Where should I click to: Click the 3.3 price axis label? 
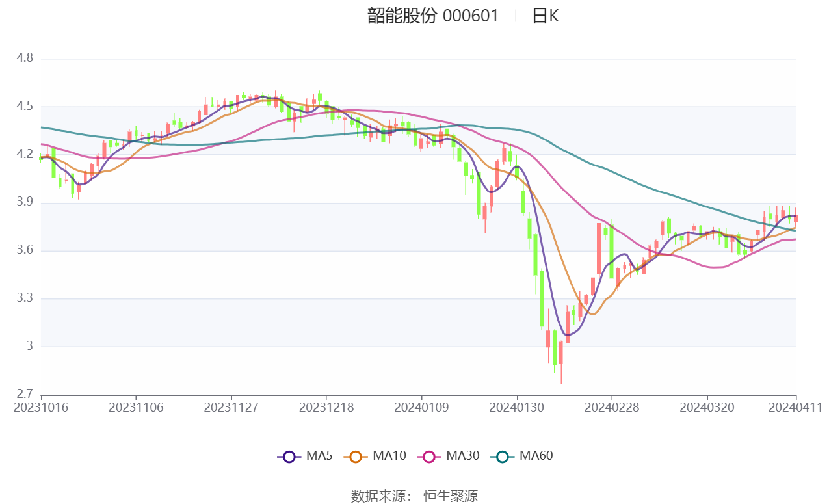(x=25, y=299)
